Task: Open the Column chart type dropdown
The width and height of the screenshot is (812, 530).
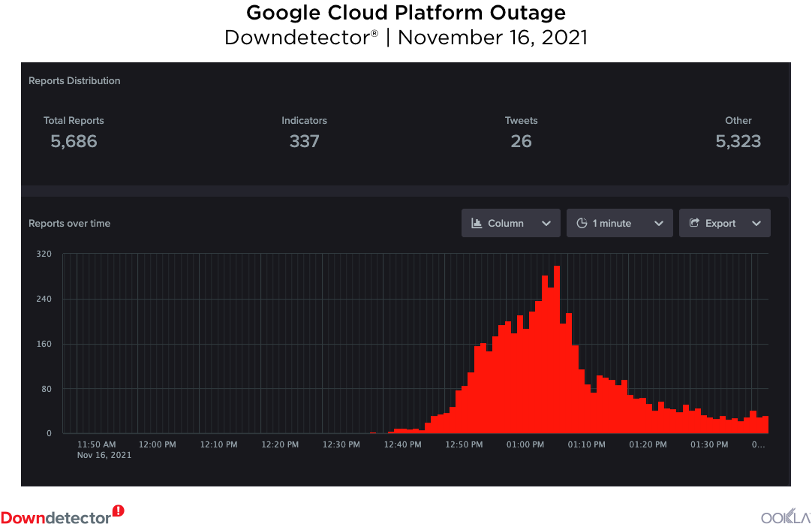Action: [x=510, y=223]
